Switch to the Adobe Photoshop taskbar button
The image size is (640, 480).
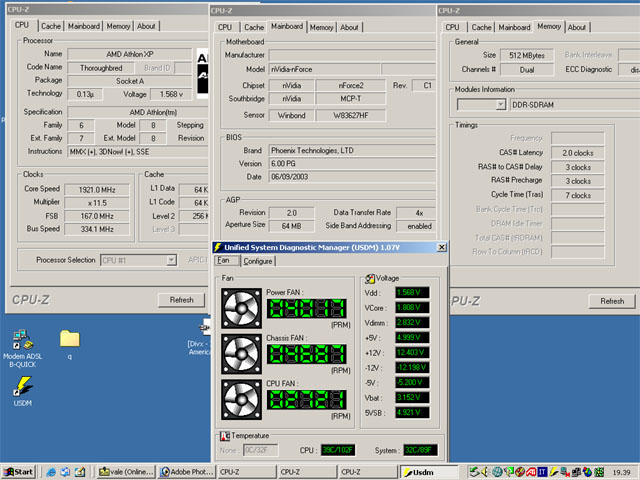(187, 472)
